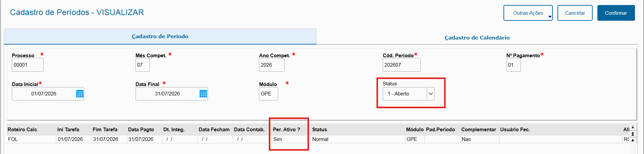The image size is (644, 154).
Task: Select the Cadastro de Período tab
Action: [160, 36]
